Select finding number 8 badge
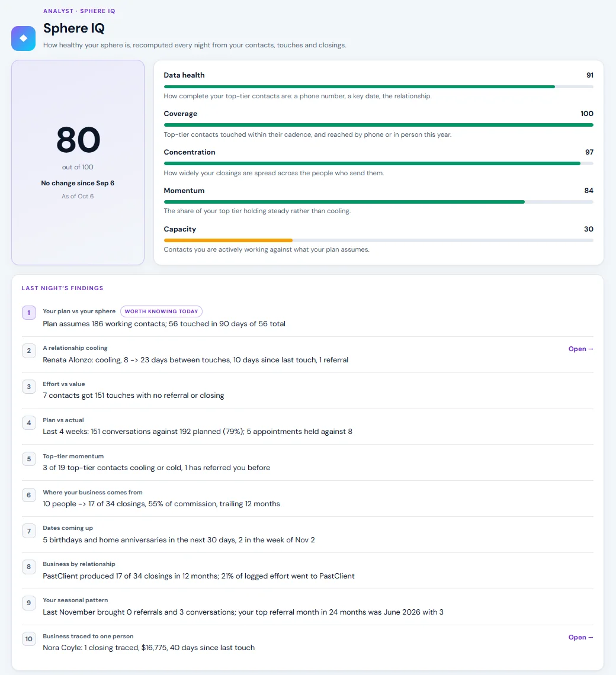This screenshot has width=616, height=675. tap(29, 567)
